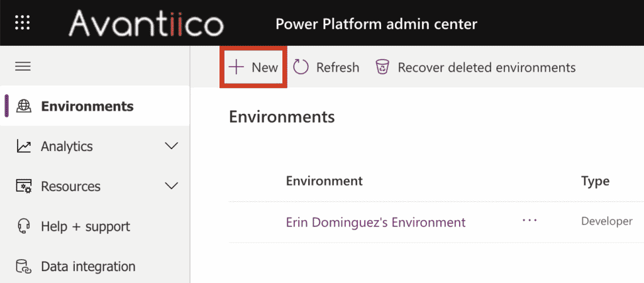Click the Developer type cell
The height and width of the screenshot is (283, 644).
(x=607, y=222)
